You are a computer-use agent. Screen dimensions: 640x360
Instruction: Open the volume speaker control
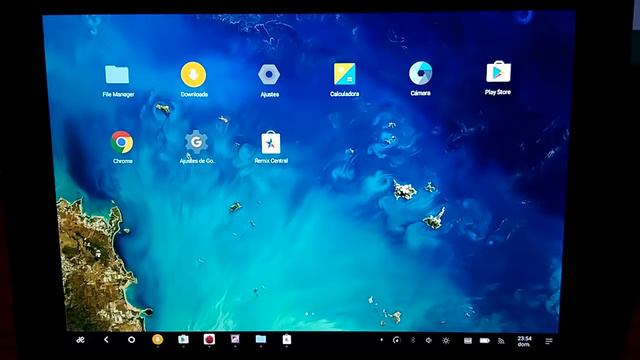(x=429, y=340)
